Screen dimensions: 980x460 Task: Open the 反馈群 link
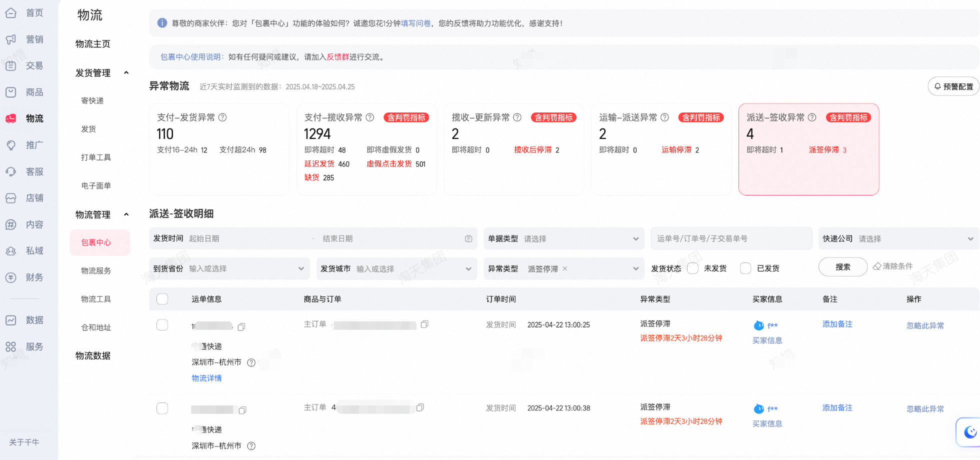tap(338, 57)
